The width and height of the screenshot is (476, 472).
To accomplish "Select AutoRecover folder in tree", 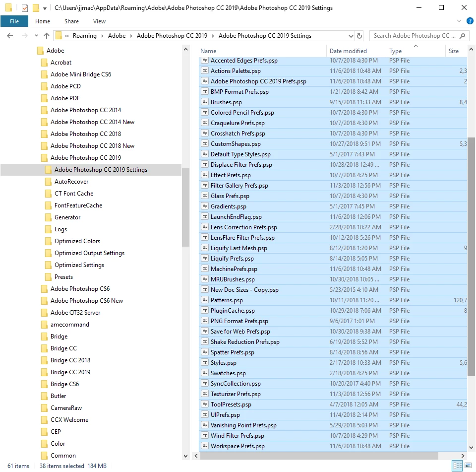I will point(71,182).
